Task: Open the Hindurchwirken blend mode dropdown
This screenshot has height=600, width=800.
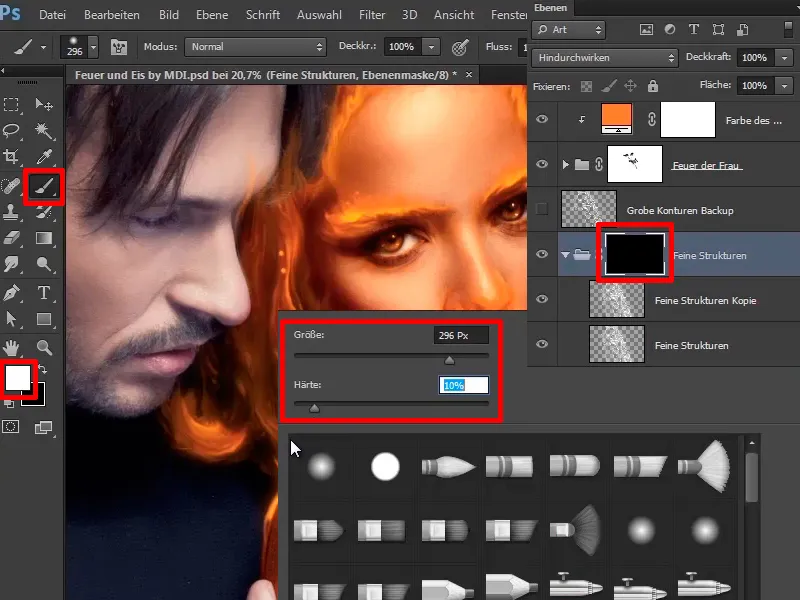Action: click(x=605, y=58)
